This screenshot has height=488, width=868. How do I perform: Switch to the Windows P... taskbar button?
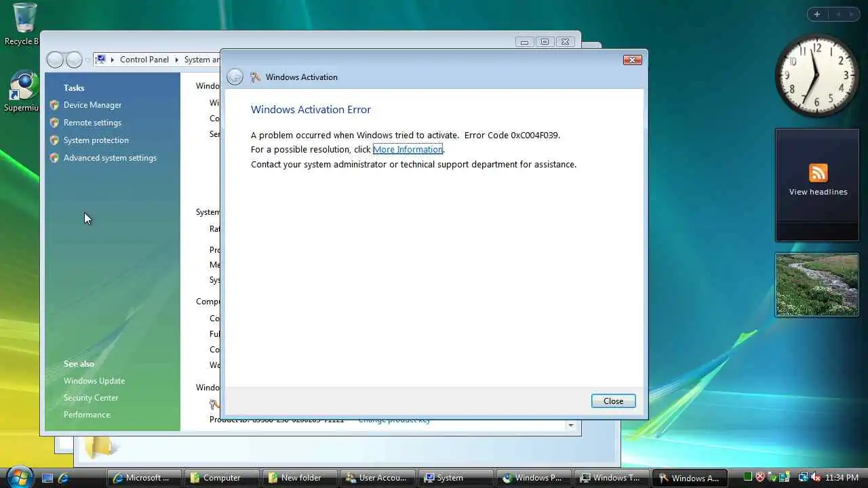[x=534, y=478]
